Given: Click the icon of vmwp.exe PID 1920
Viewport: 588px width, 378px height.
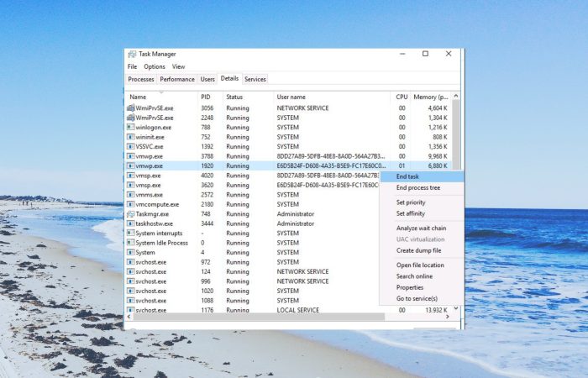Looking at the screenshot, I should (x=130, y=165).
